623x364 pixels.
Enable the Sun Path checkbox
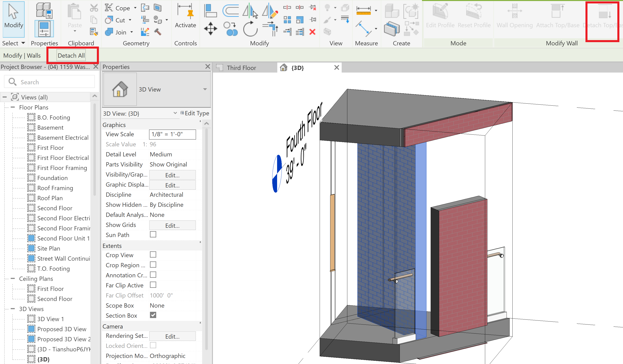[x=153, y=234]
